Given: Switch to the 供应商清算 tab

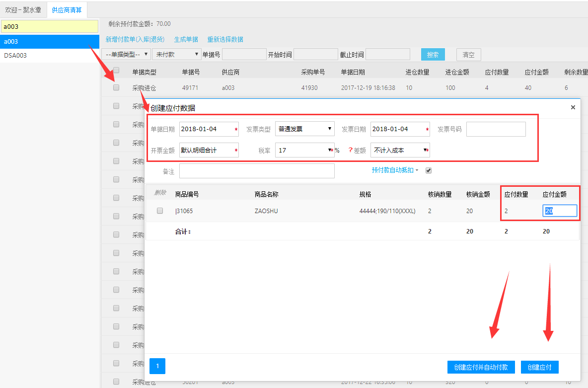Looking at the screenshot, I should point(67,10).
